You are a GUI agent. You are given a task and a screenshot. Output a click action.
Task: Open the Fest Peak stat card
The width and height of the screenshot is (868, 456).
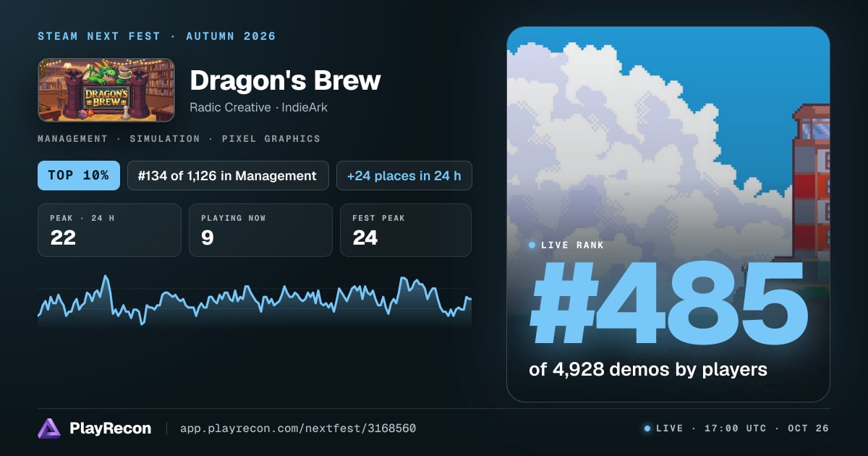click(406, 230)
